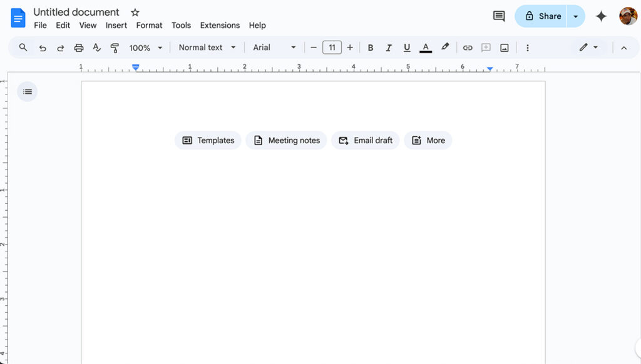641x364 pixels.
Task: Open the zoom level dropdown
Action: tap(146, 47)
